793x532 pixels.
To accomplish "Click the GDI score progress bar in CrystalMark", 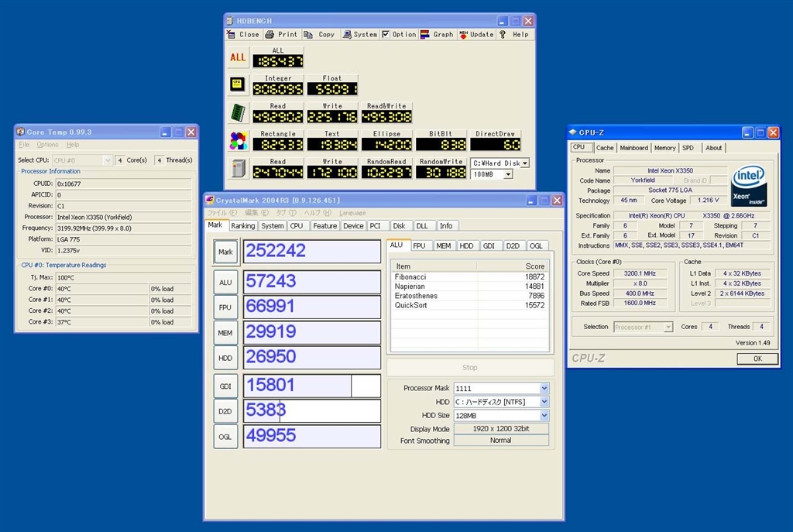I will pyautogui.click(x=312, y=386).
